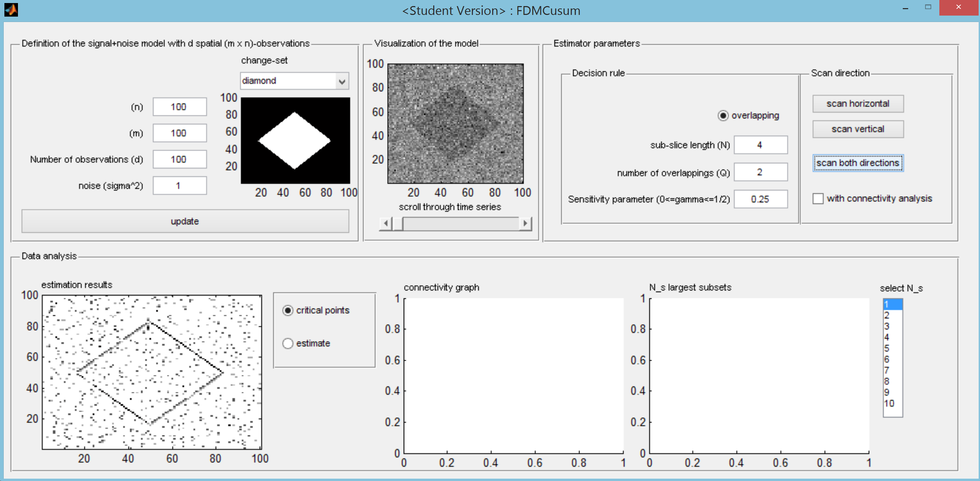Screen dimensions: 980x481
Task: Click right arrow of time series scrollbar
Action: [525, 223]
